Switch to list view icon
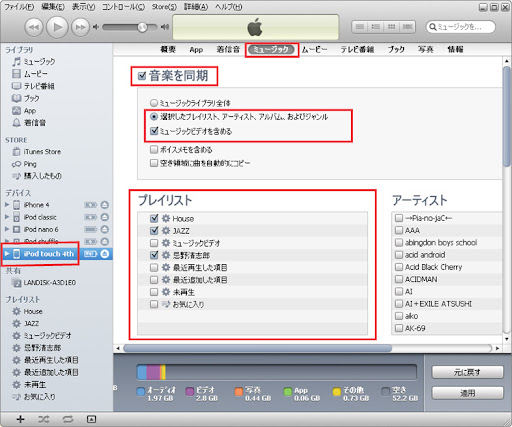Image resolution: width=512 pixels, height=427 pixels. [359, 27]
